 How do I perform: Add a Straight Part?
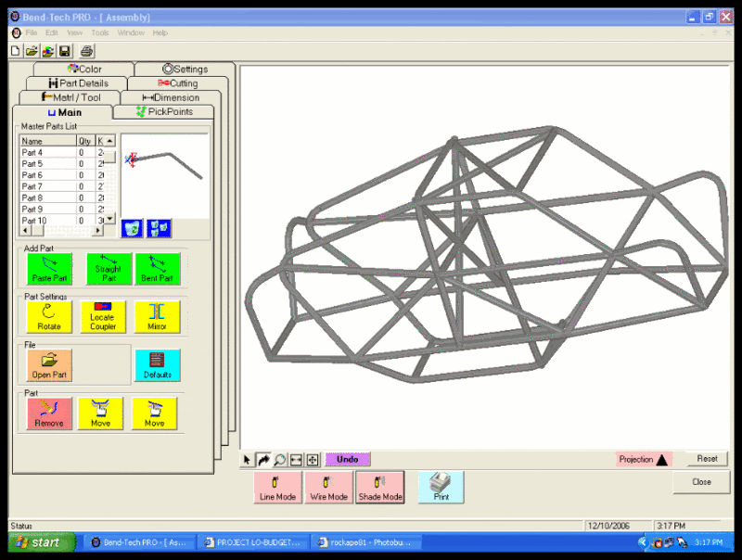pos(109,269)
